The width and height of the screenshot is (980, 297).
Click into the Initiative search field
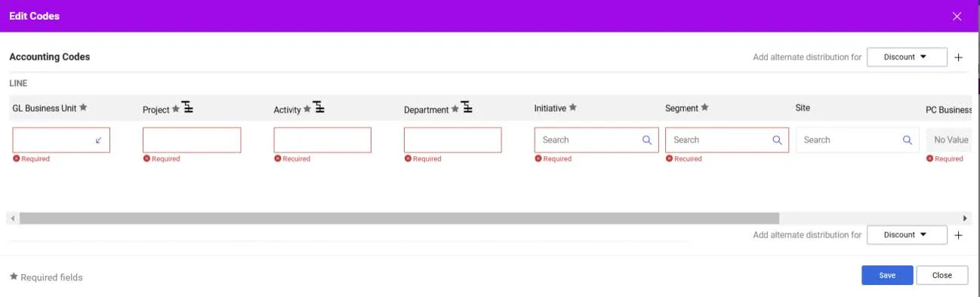pyautogui.click(x=596, y=140)
